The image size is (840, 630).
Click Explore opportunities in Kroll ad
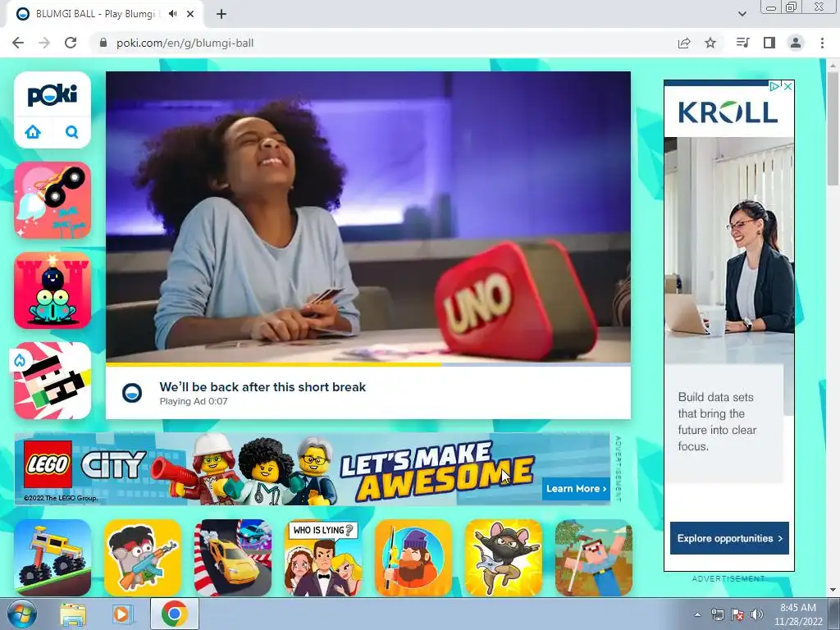[x=729, y=538]
